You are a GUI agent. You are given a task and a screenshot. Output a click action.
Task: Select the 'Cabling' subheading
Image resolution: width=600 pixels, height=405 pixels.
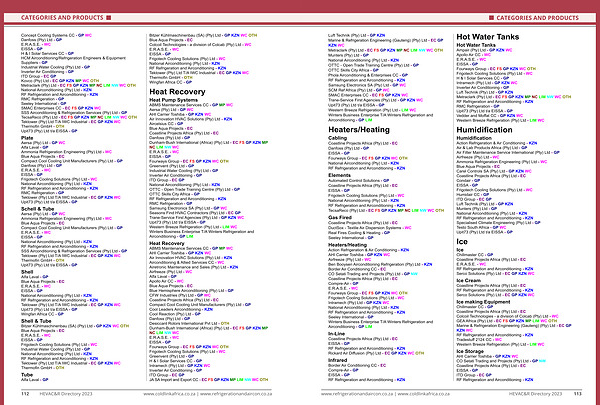338,138
